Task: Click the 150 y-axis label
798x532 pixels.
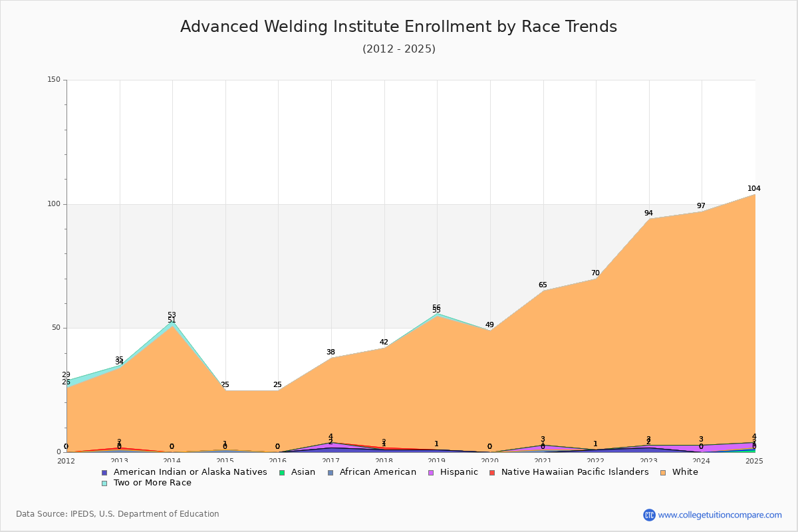Action: (54, 80)
